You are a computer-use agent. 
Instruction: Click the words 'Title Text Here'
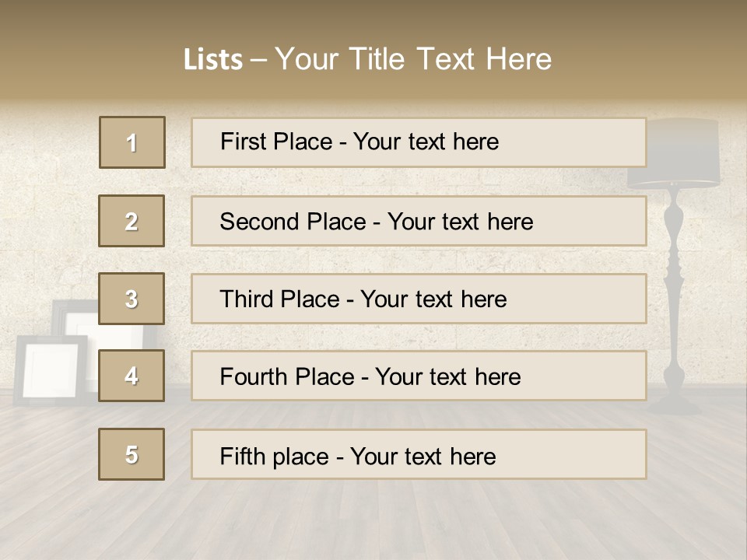[x=451, y=59]
